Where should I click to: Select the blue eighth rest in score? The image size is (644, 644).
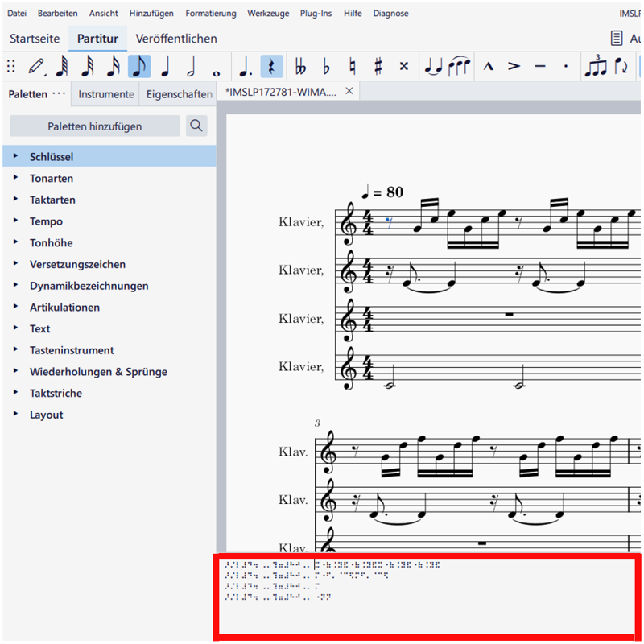389,223
